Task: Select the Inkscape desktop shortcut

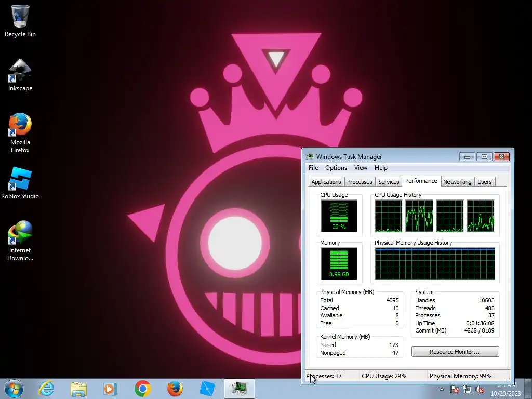Action: click(x=20, y=75)
